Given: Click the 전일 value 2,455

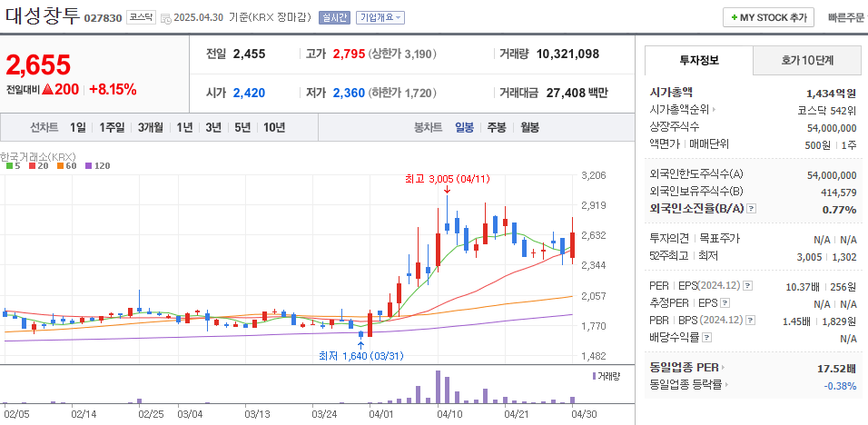Looking at the screenshot, I should click(249, 54).
